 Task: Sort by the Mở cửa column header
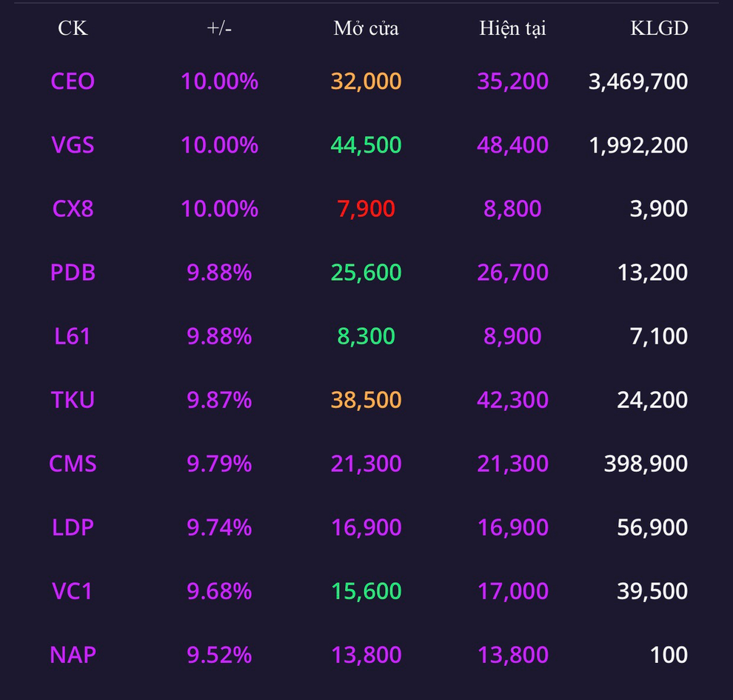click(x=366, y=28)
